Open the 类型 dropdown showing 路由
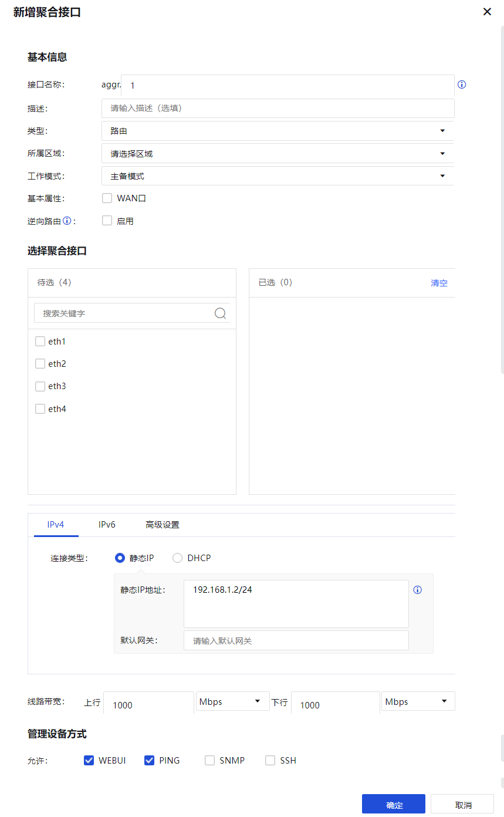Viewport: 504px width, 817px height. [278, 131]
